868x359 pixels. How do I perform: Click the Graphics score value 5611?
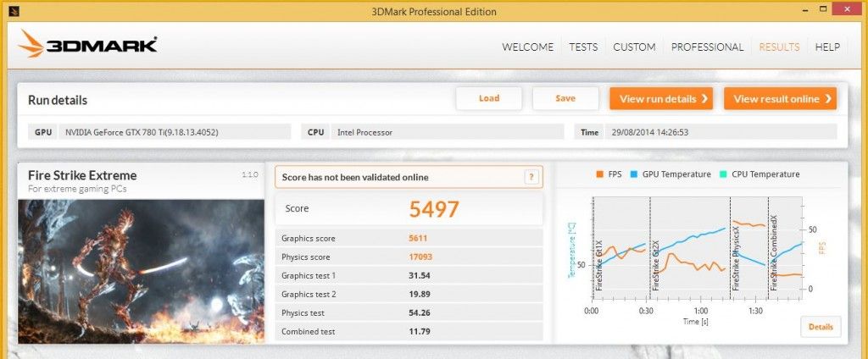(418, 239)
